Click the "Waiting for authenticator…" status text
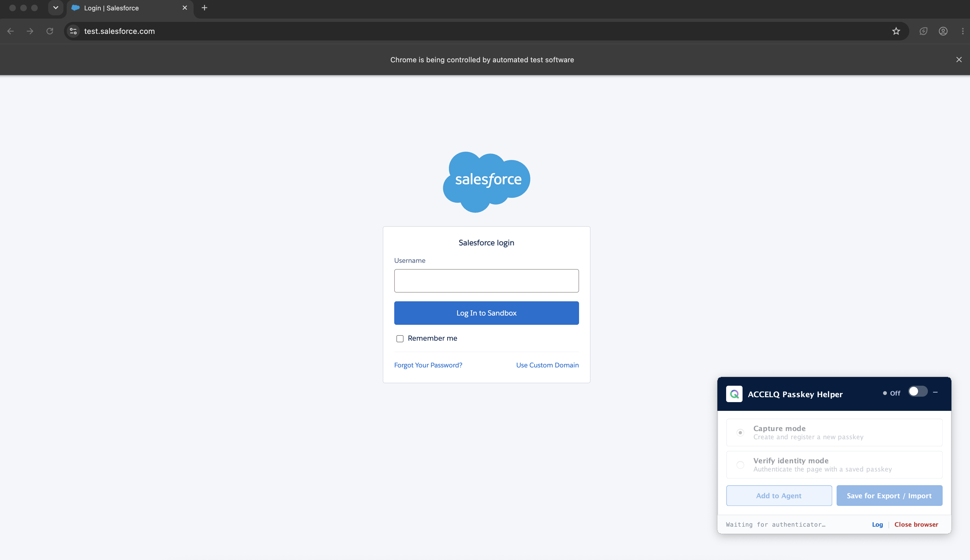970x560 pixels. tap(776, 524)
